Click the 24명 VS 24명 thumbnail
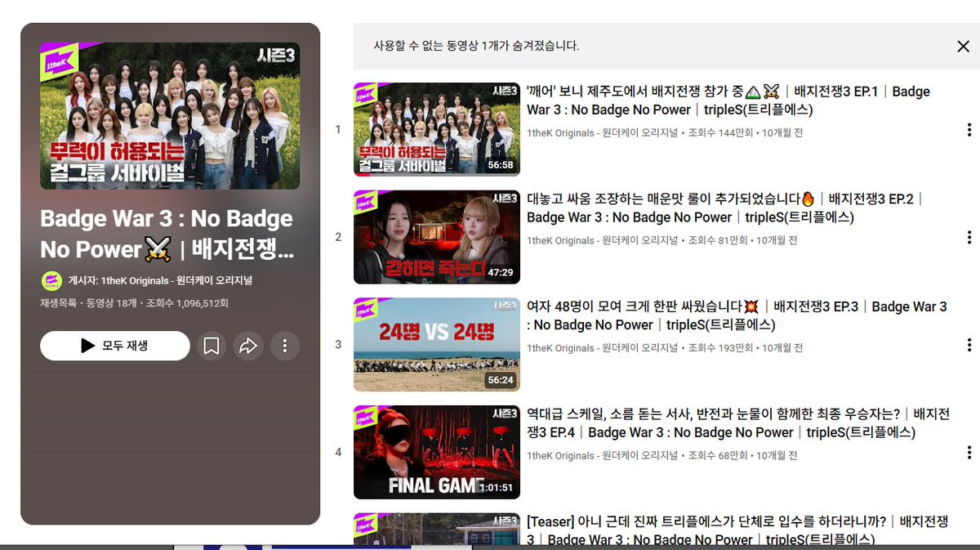980x550 pixels. pos(436,344)
